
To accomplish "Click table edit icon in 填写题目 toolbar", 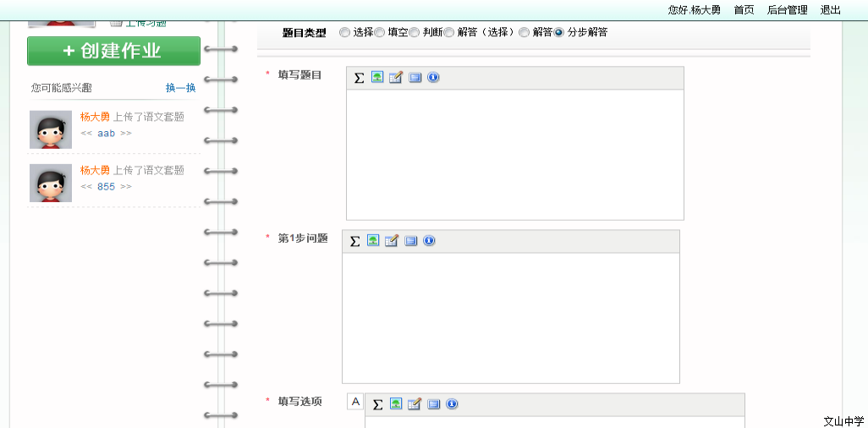I will pos(395,78).
